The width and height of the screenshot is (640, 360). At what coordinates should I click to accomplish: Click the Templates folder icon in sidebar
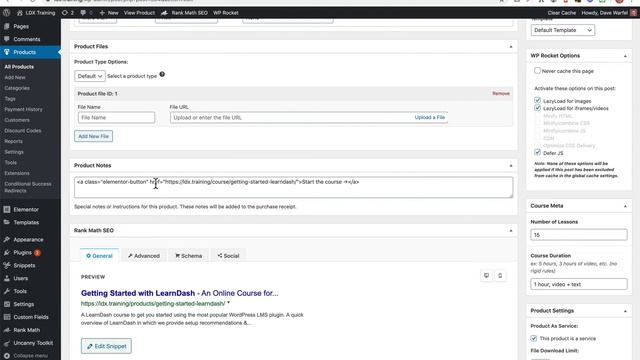pos(7,222)
